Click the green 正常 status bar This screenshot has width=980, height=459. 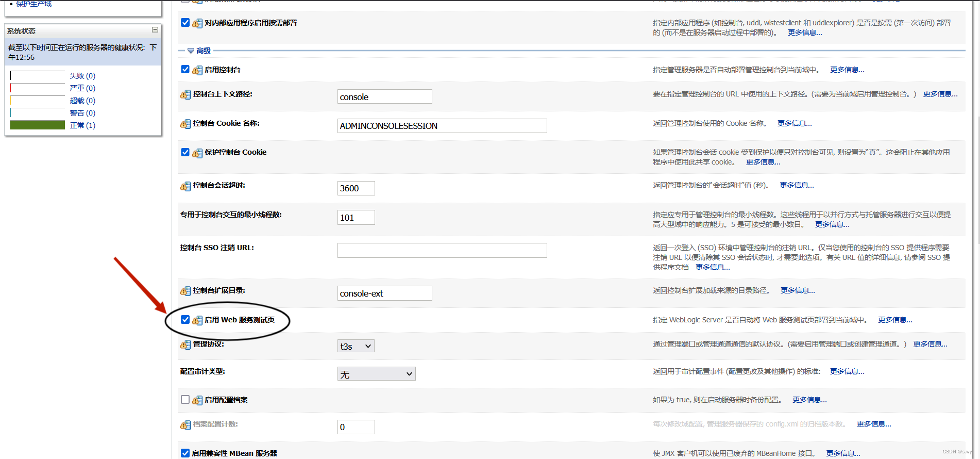tap(38, 125)
